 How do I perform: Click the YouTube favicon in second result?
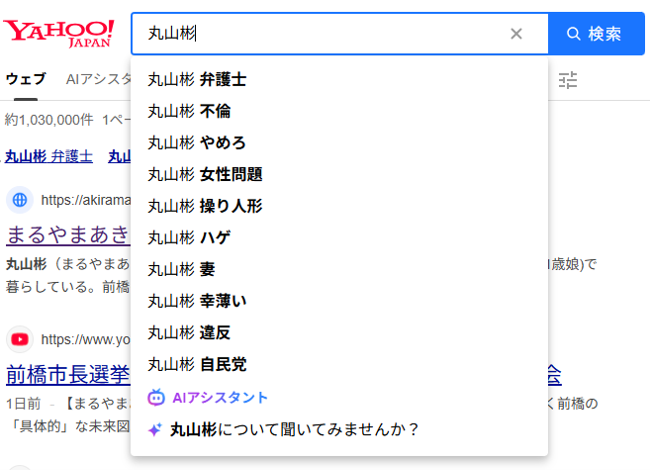[x=20, y=339]
